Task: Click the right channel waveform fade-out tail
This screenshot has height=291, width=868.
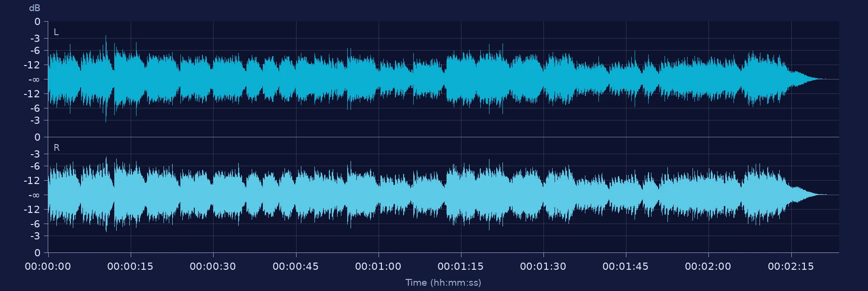Action: point(807,195)
